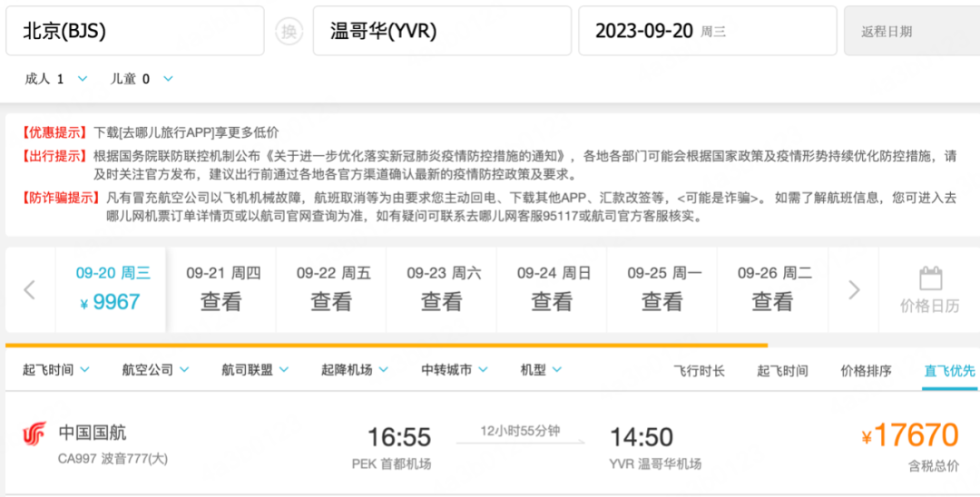
Task: Click the 【优惠提示】 notice label
Action: [54, 132]
